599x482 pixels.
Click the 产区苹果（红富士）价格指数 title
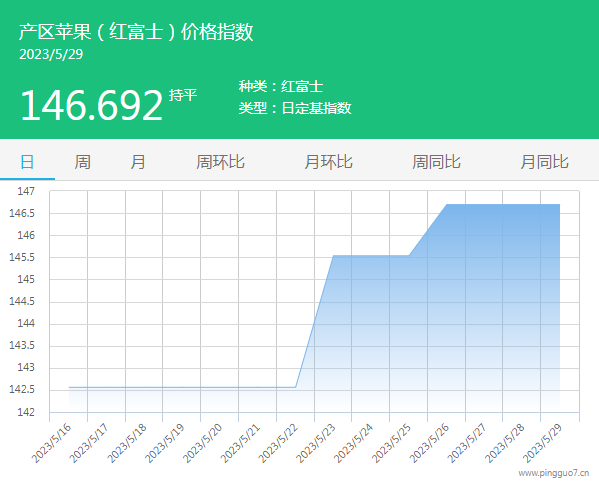(x=136, y=31)
